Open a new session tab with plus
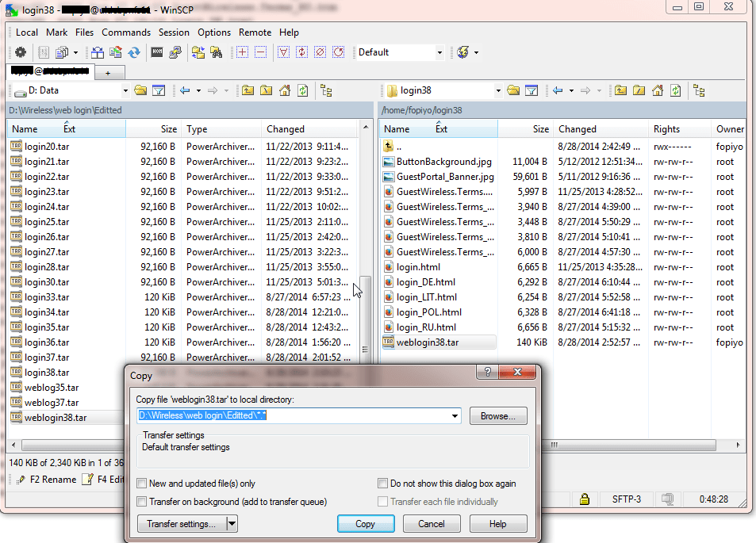Image resolution: width=756 pixels, height=543 pixels. tap(108, 72)
